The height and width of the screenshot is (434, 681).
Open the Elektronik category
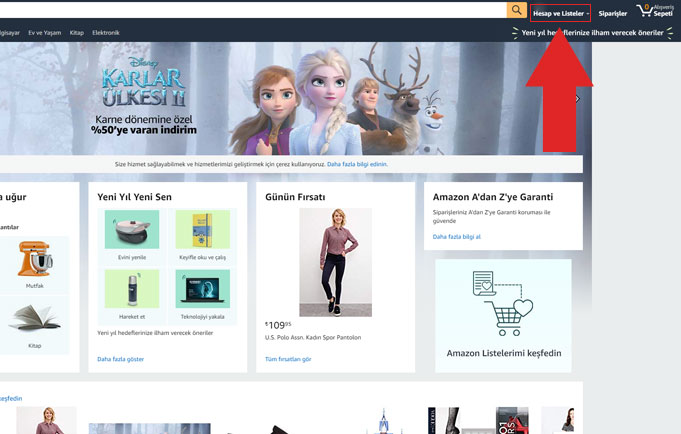(106, 33)
